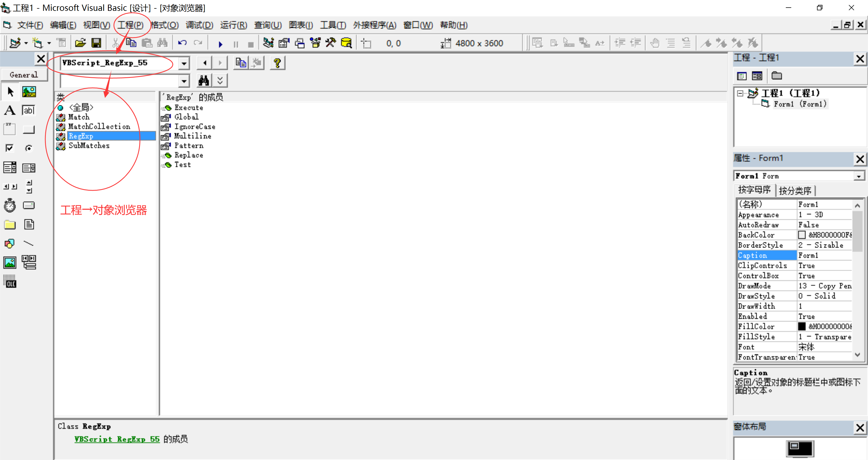Viewport: 868px width, 460px height.
Task: Click the Copy icon in main toolbar
Action: tap(131, 43)
